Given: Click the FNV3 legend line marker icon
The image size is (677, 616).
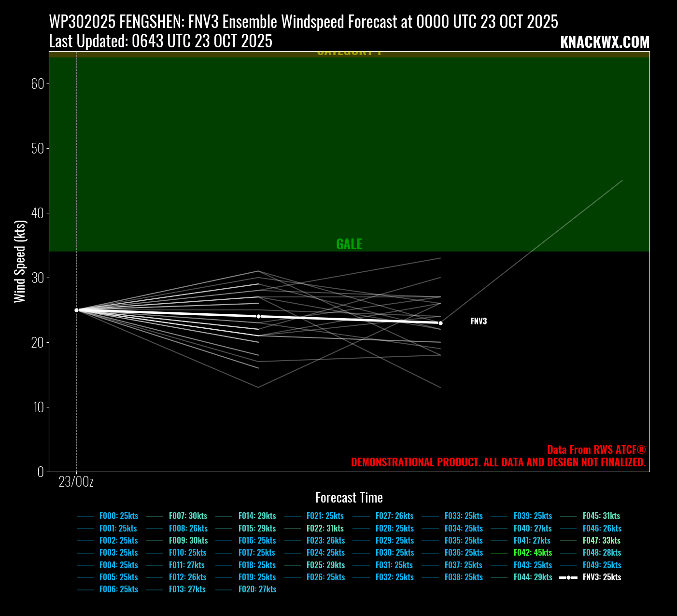Looking at the screenshot, I should pyautogui.click(x=568, y=577).
